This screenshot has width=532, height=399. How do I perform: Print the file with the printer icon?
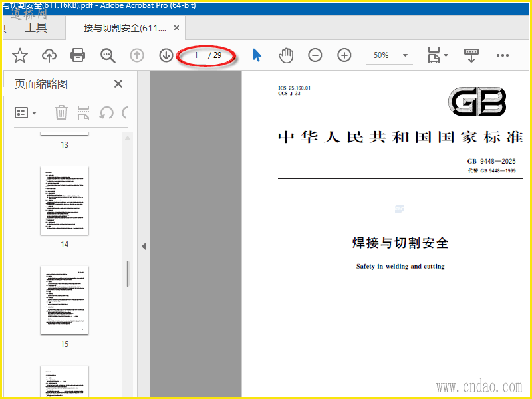coord(78,55)
